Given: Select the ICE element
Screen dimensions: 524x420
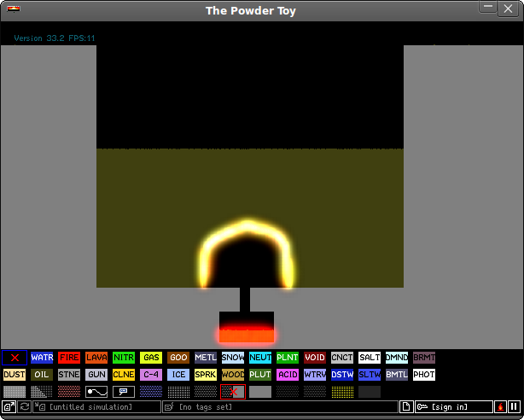Looking at the screenshot, I should pyautogui.click(x=178, y=375).
